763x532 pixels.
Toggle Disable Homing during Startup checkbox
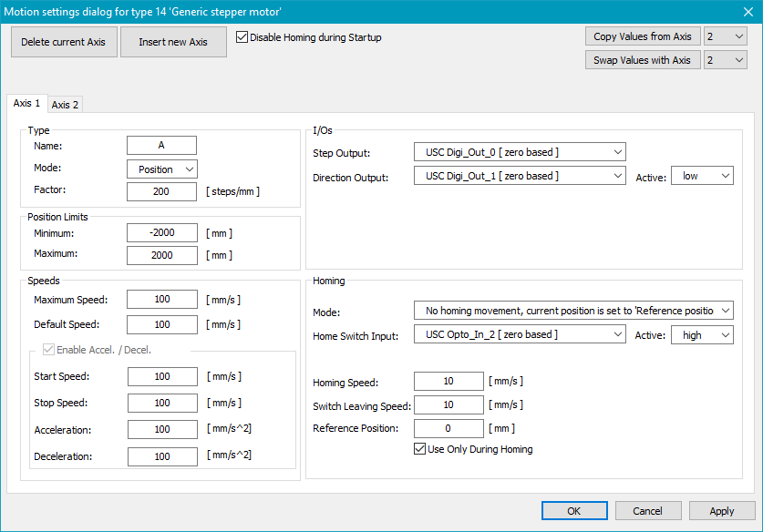242,38
